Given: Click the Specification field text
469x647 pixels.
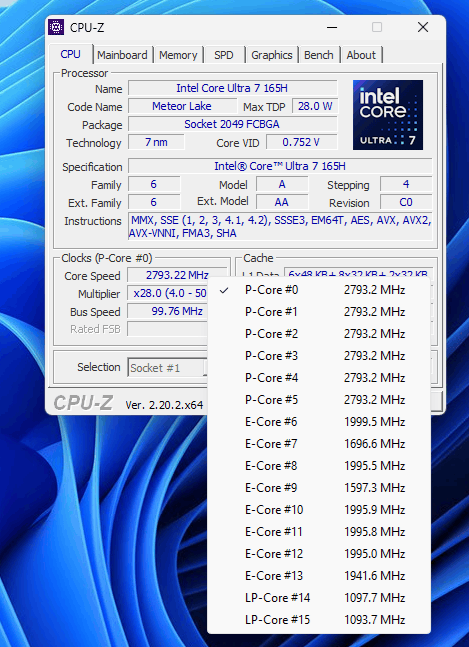Looking at the screenshot, I should point(280,166).
